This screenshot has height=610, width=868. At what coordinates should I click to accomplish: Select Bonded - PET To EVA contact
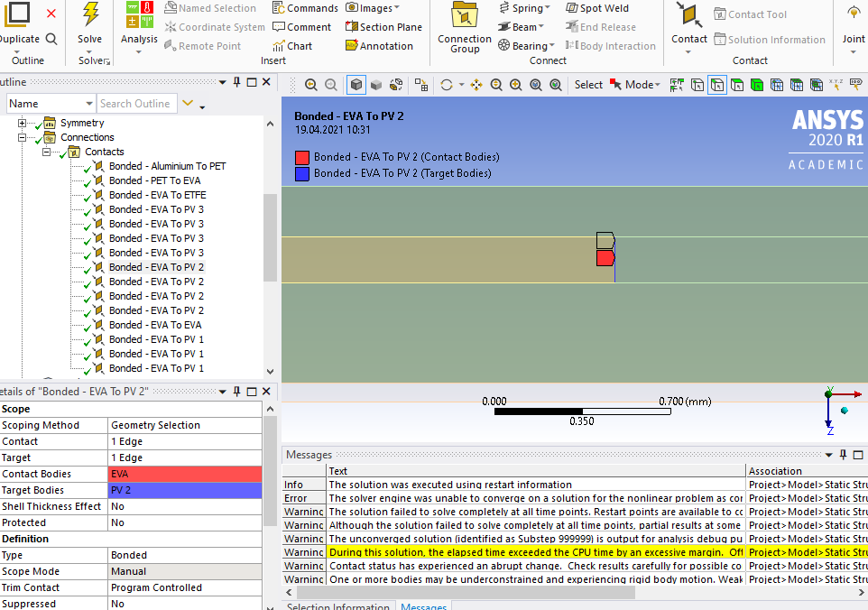click(x=154, y=180)
